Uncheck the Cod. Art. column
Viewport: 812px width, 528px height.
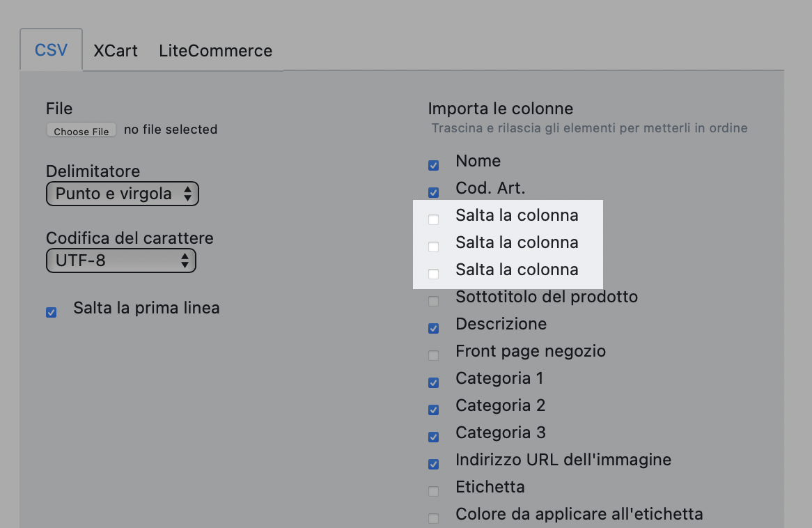point(433,192)
